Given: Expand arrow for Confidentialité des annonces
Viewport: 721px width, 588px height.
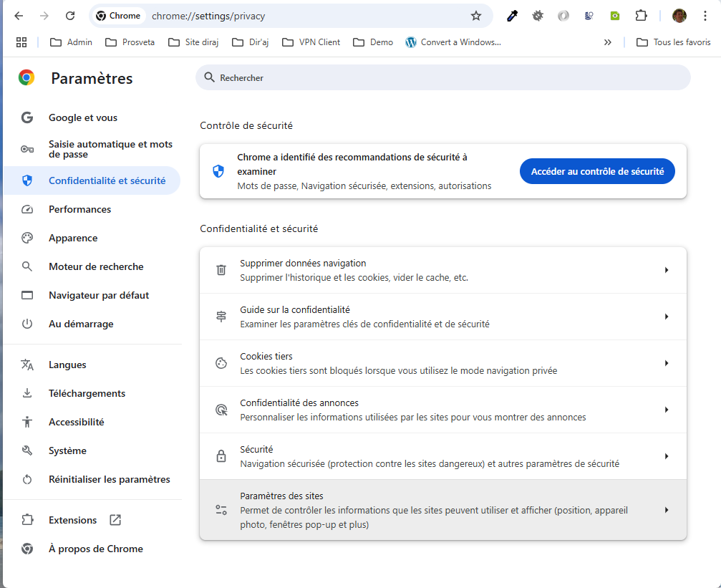Looking at the screenshot, I should 667,410.
